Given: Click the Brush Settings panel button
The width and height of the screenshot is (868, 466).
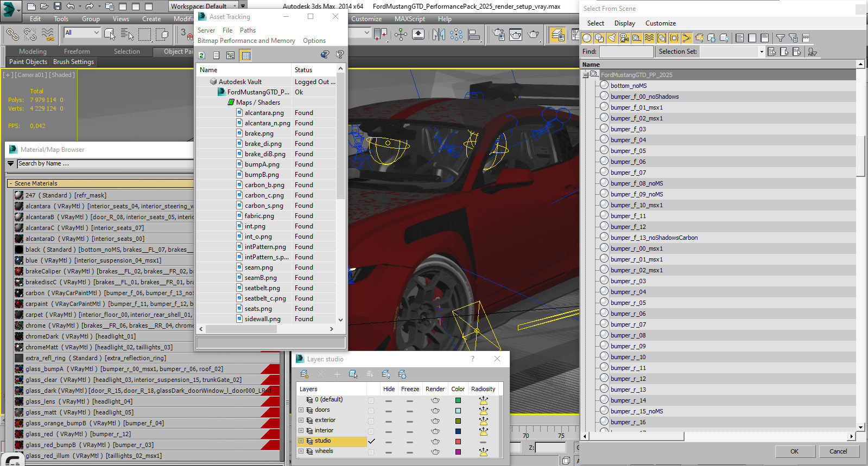Looking at the screenshot, I should [x=74, y=62].
